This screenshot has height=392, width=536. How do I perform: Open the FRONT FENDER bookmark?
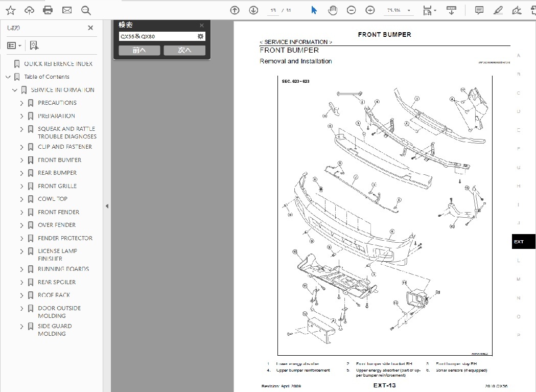(58, 212)
